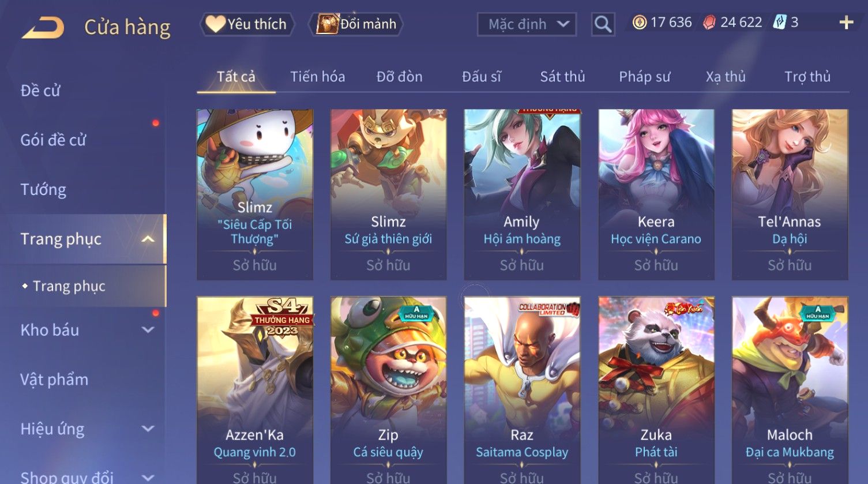Image resolution: width=868 pixels, height=484 pixels.
Task: Tap the gold coin currency icon
Action: coord(639,22)
